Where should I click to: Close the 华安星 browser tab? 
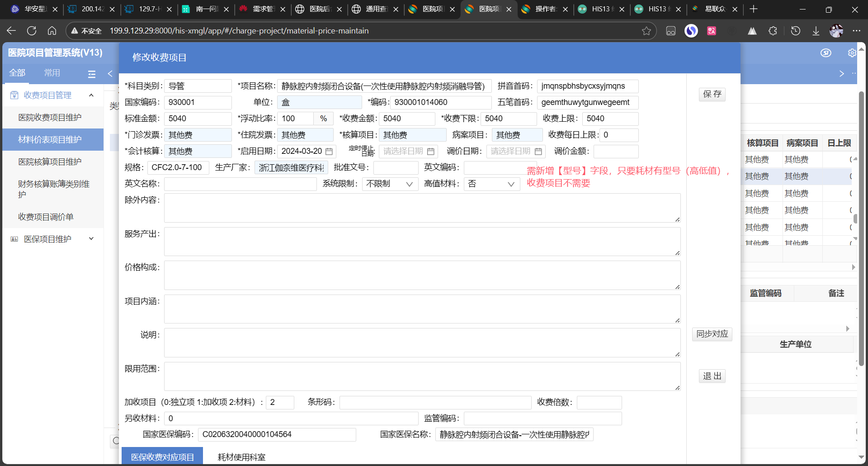(x=55, y=9)
